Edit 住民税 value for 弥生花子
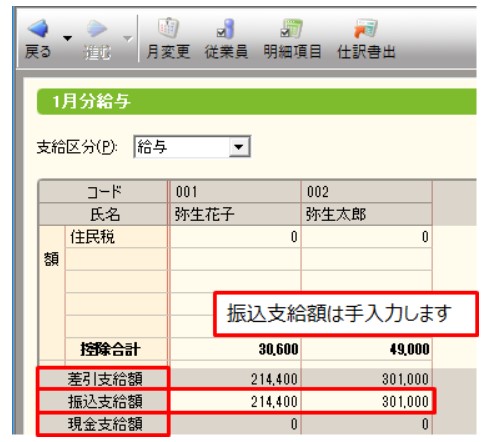 click(x=235, y=237)
